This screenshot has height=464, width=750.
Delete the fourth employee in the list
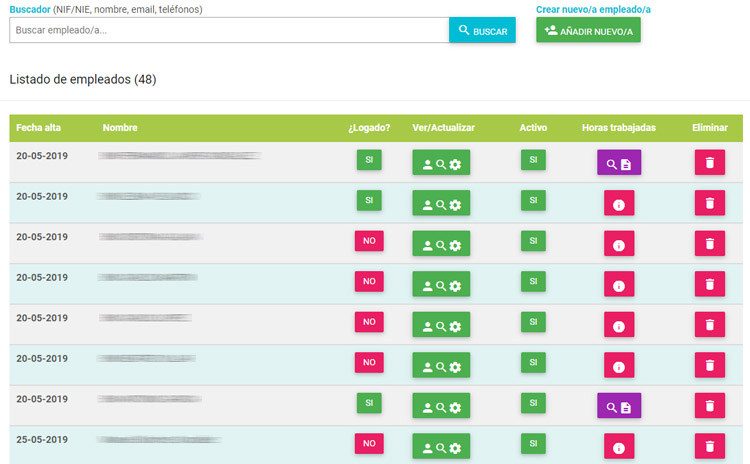tap(710, 285)
